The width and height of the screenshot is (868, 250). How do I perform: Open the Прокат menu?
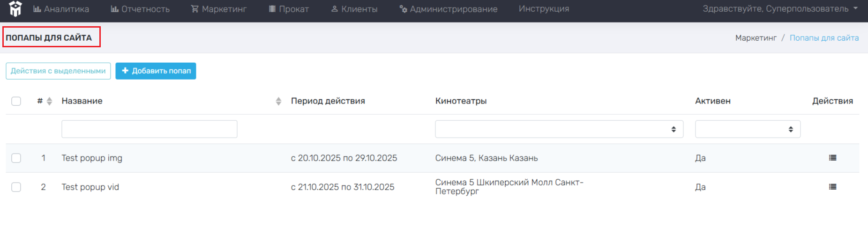coord(289,9)
